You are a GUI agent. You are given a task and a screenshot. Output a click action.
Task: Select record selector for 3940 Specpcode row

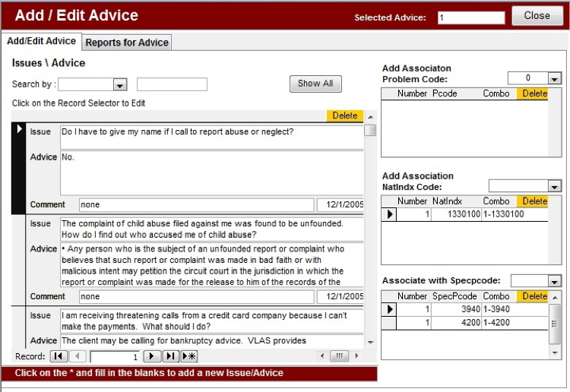(388, 309)
